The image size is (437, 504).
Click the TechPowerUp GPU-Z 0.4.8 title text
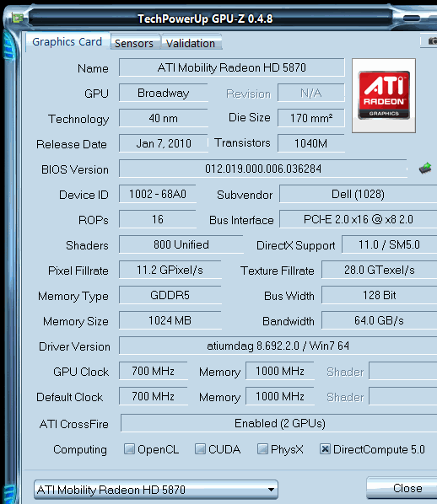click(x=205, y=19)
